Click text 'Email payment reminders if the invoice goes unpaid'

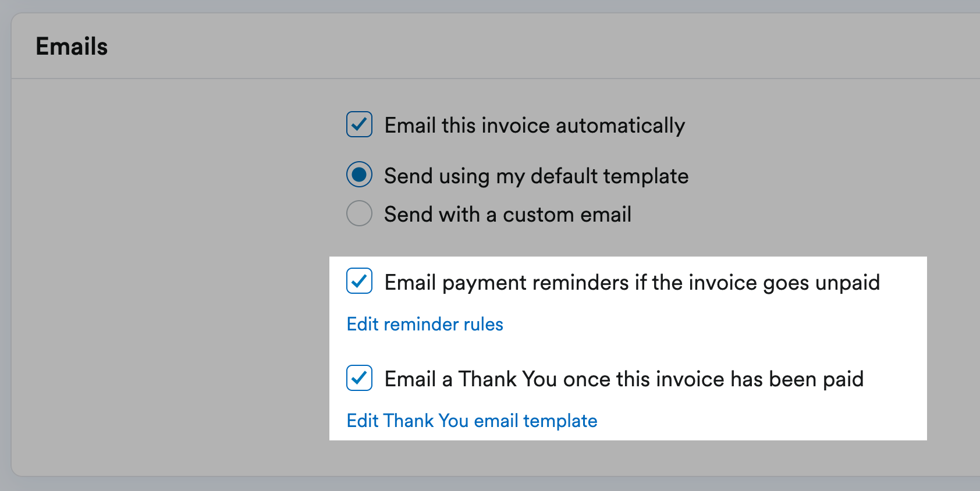click(x=633, y=283)
